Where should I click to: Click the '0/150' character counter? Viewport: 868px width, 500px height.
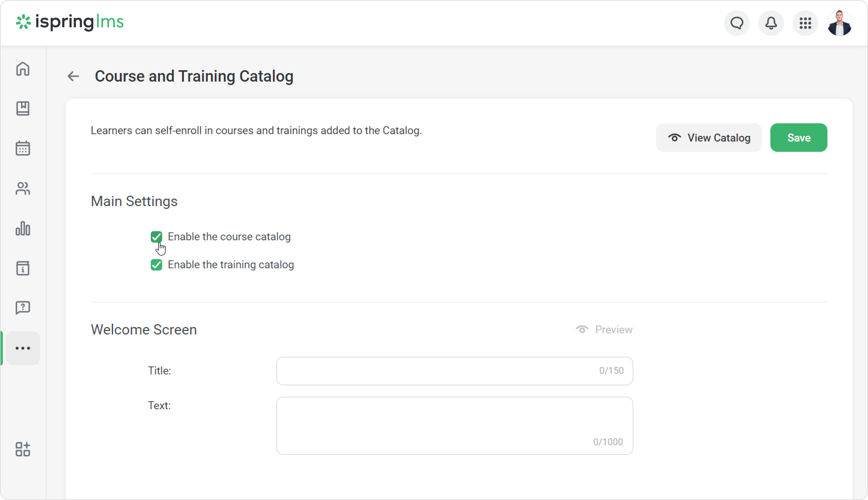click(611, 371)
